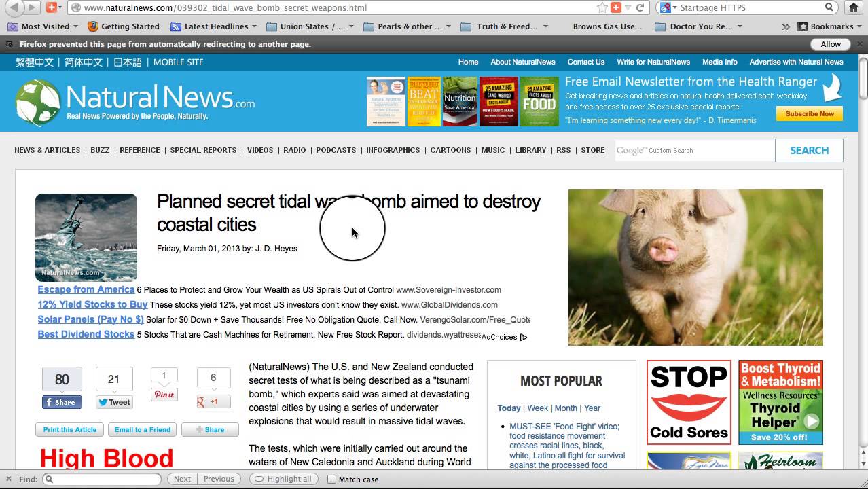Share article with Facebook Share button
The height and width of the screenshot is (489, 868).
point(62,402)
